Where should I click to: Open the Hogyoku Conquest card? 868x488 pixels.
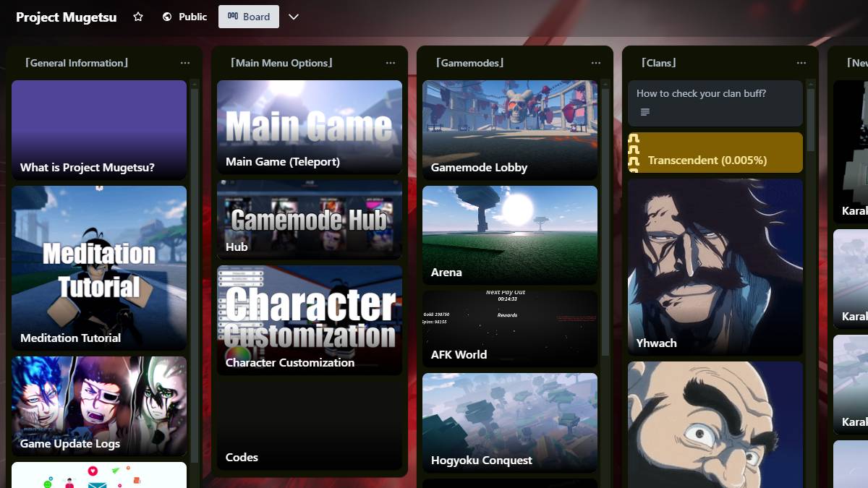point(510,423)
